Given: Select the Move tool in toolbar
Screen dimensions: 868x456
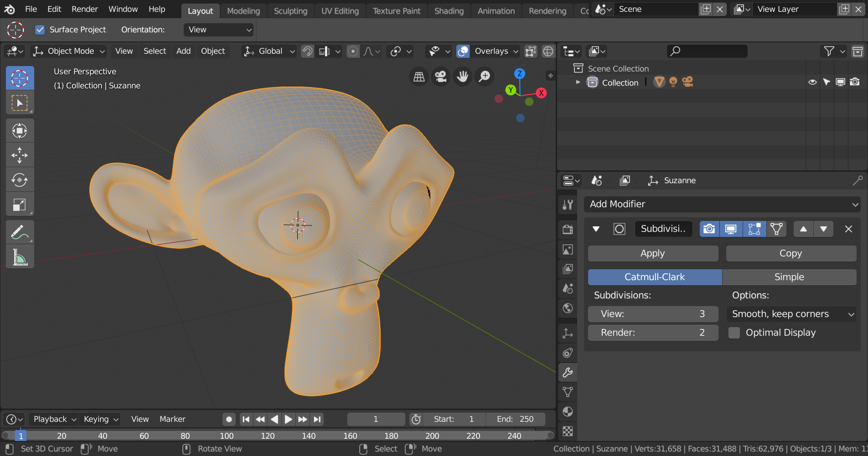Looking at the screenshot, I should pyautogui.click(x=20, y=155).
